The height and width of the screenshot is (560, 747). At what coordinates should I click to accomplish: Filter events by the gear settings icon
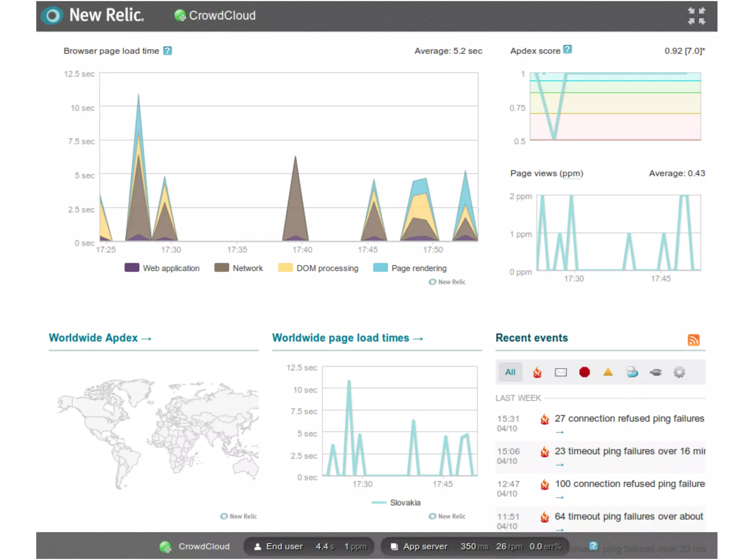(679, 372)
